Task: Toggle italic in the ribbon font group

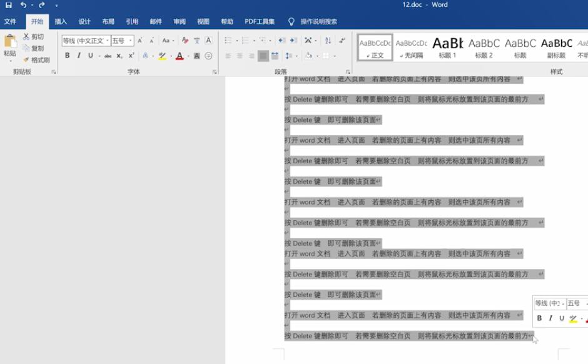Action: (79, 56)
